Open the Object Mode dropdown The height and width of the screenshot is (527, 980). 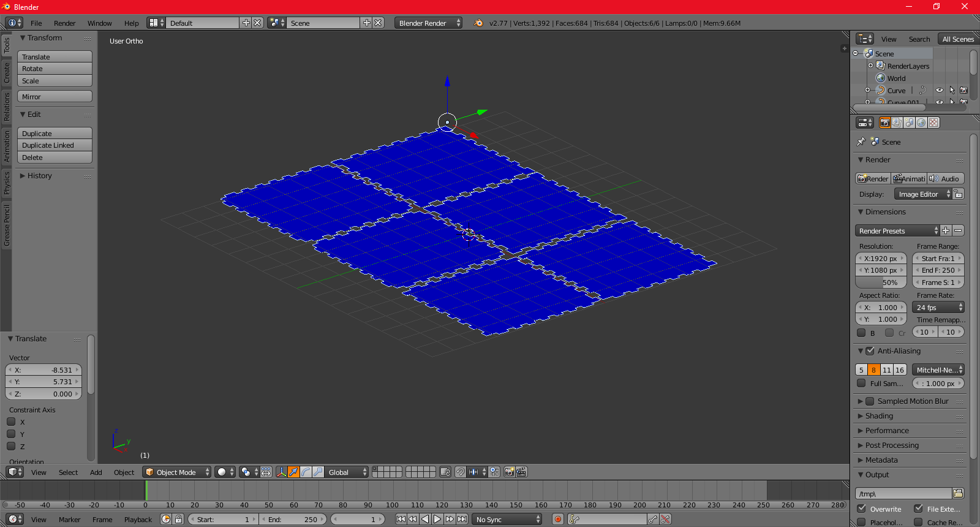(x=177, y=472)
